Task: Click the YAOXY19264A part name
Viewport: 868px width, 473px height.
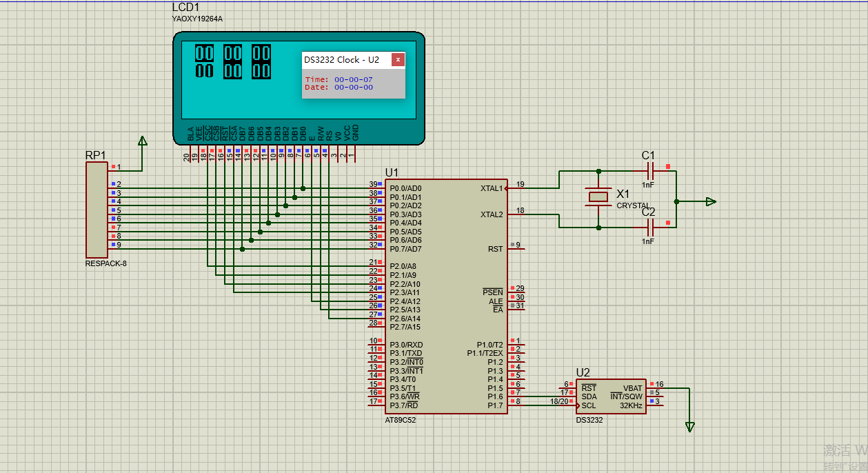Action: click(197, 19)
